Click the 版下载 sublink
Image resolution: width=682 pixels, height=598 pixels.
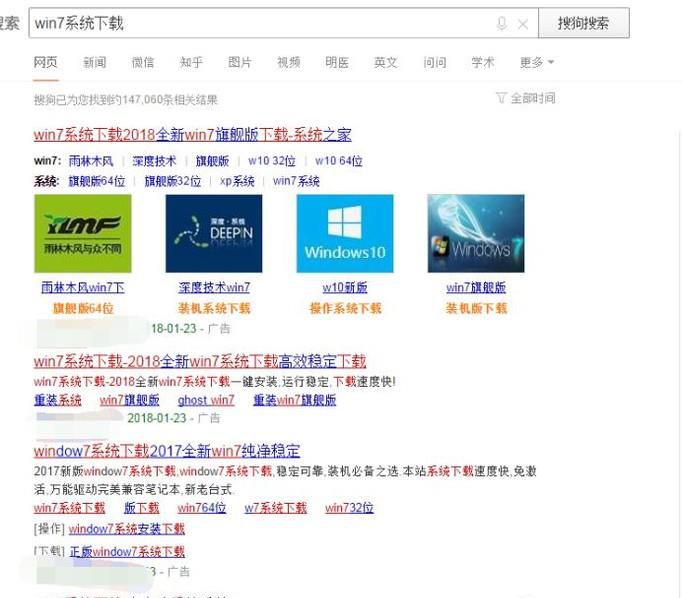[141, 508]
